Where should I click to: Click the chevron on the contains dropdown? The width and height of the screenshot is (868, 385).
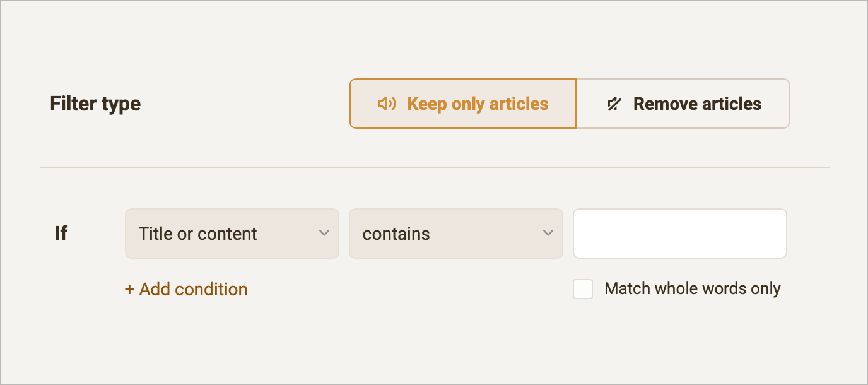548,234
